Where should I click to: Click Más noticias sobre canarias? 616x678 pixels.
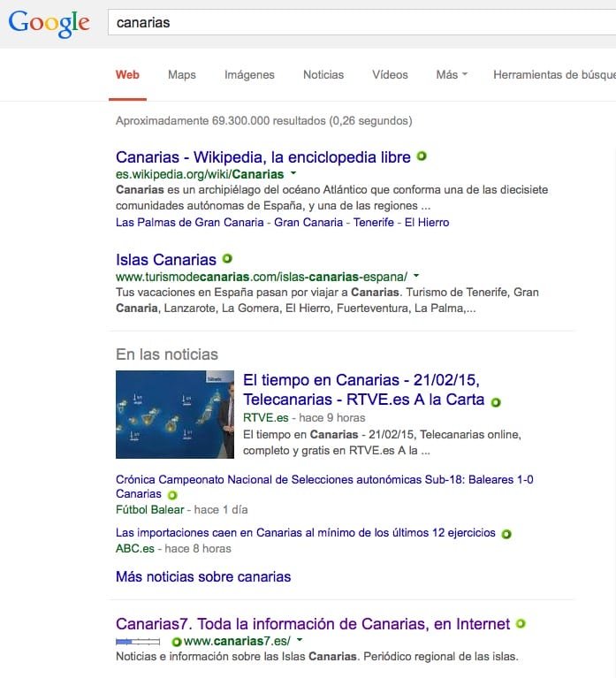coord(203,577)
